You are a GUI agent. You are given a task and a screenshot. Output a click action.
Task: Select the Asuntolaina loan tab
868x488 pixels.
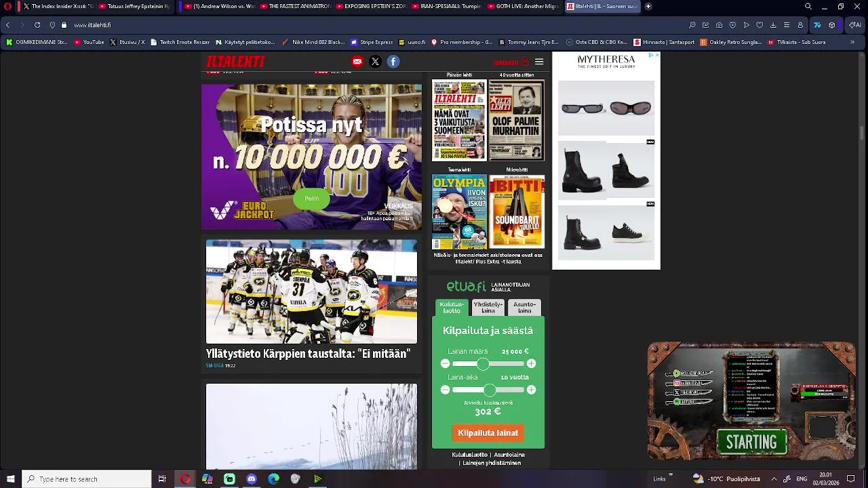click(x=524, y=308)
